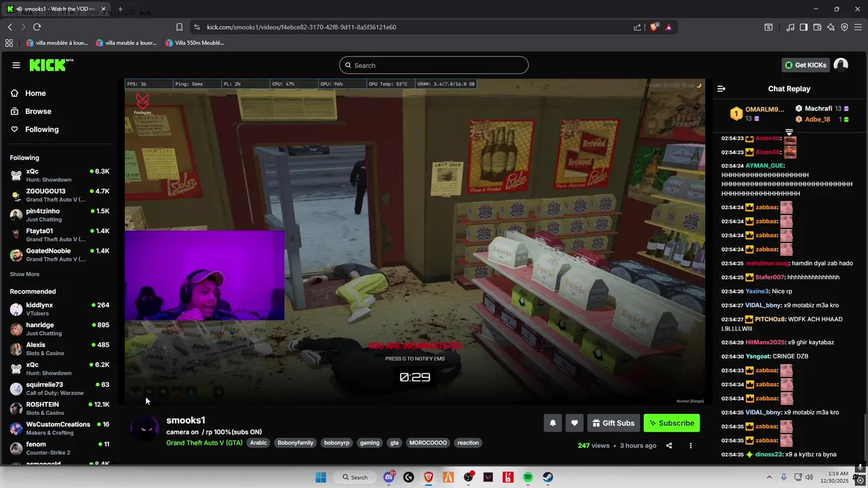Open Steam from the taskbar
This screenshot has height=488, width=868.
[x=548, y=477]
